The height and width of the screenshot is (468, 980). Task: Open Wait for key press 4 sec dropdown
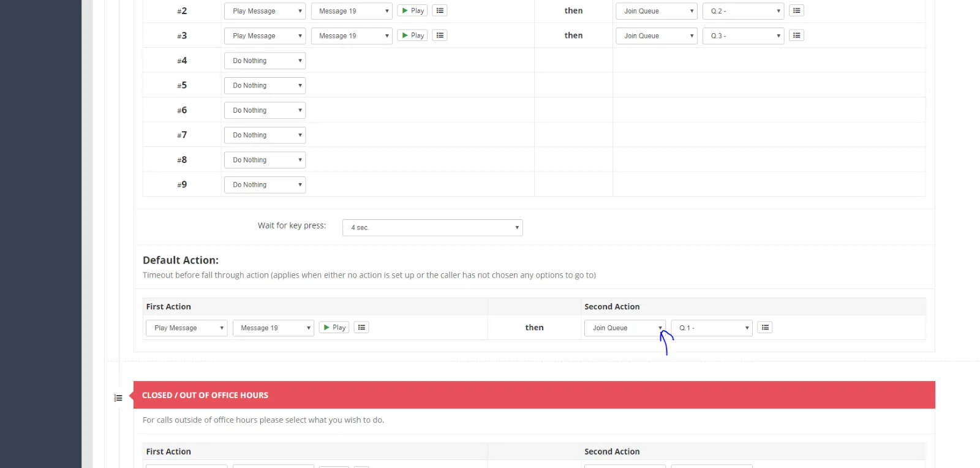[432, 228]
